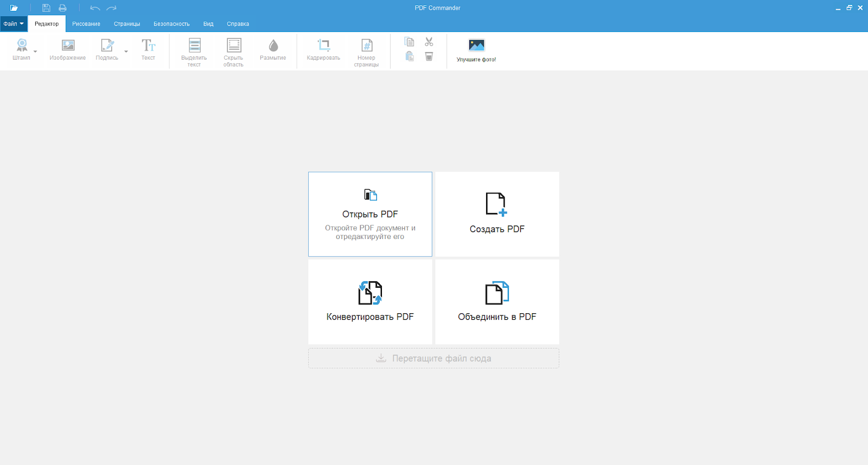Select the Текст text tool
This screenshot has width=868, height=465.
[148, 49]
